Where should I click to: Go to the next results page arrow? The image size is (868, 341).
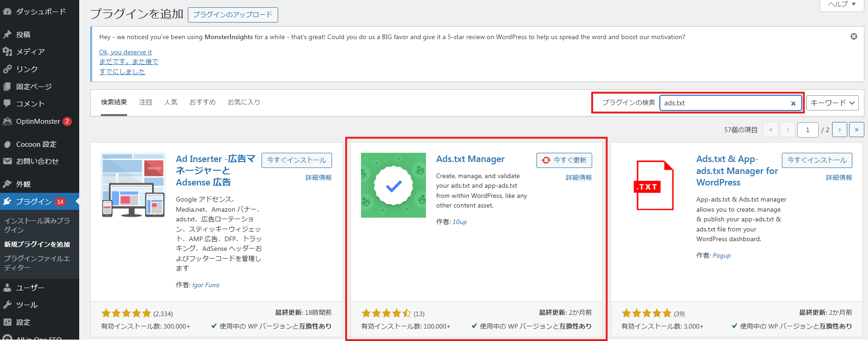tap(839, 130)
